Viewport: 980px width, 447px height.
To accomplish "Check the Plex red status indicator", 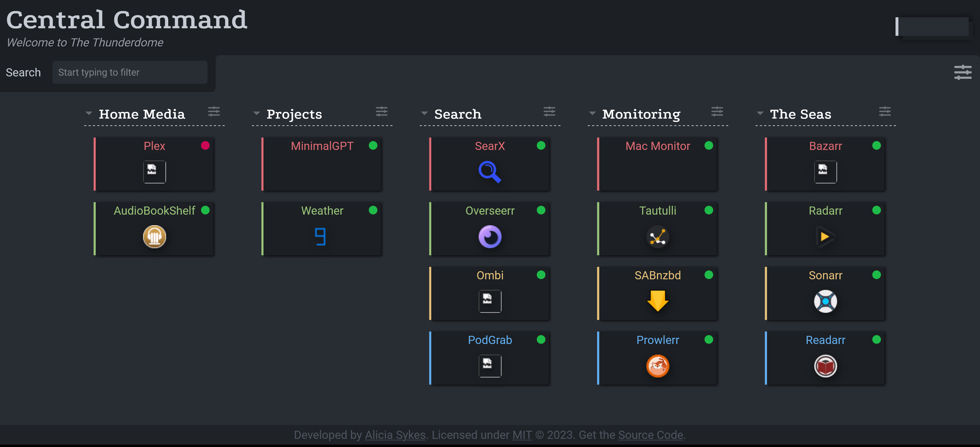I will click(x=205, y=145).
